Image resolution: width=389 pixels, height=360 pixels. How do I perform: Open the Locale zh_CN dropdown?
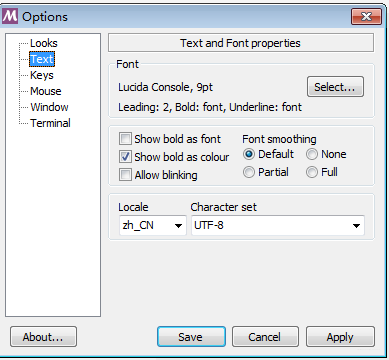pyautogui.click(x=152, y=225)
